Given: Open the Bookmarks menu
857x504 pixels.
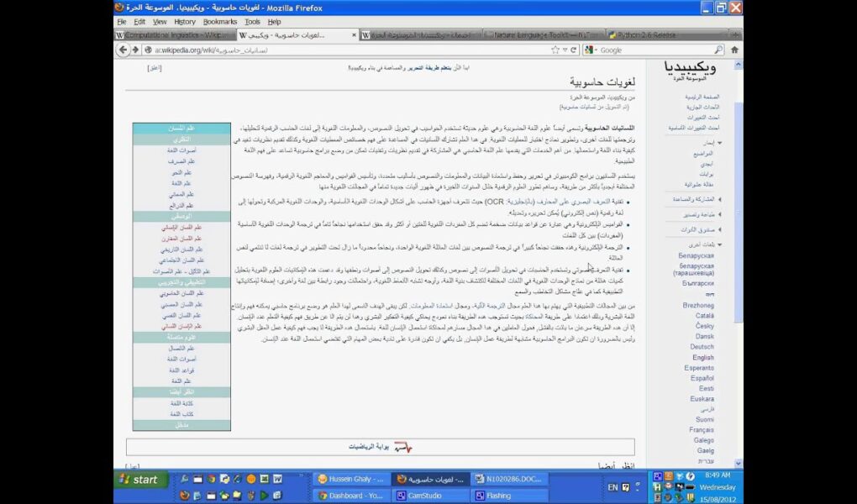Looking at the screenshot, I should pos(219,21).
